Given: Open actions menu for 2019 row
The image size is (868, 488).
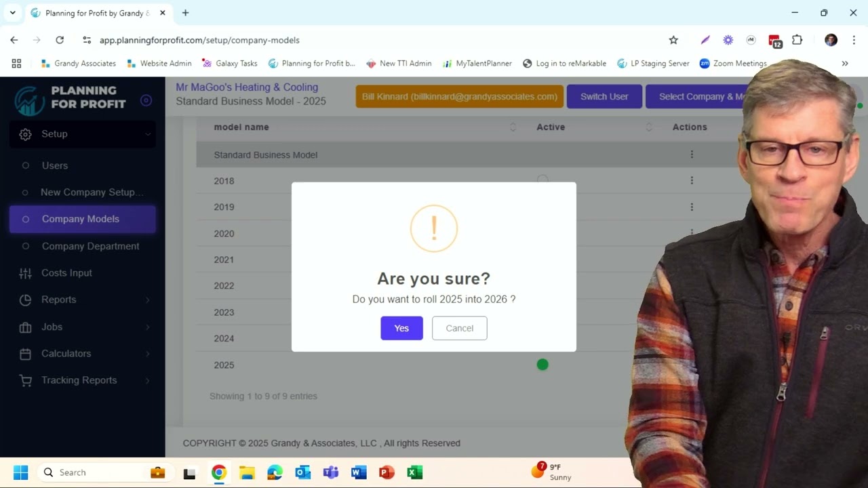Looking at the screenshot, I should click(692, 207).
